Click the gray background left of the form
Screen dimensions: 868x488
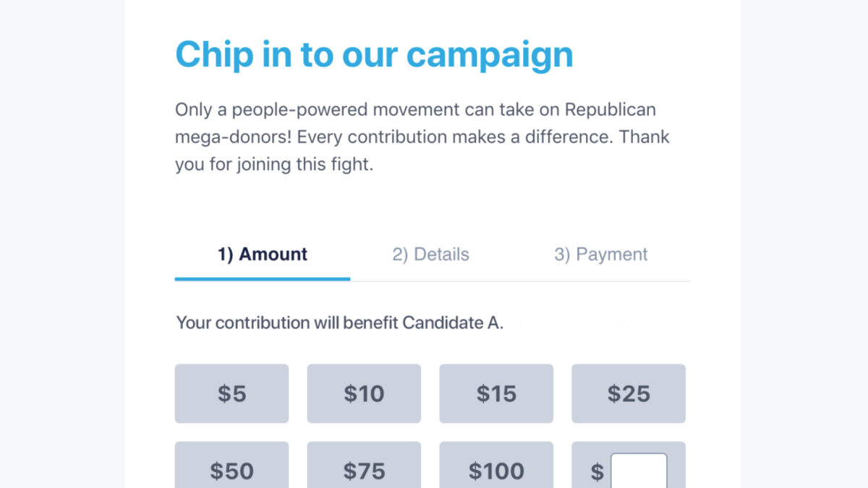(x=61, y=244)
